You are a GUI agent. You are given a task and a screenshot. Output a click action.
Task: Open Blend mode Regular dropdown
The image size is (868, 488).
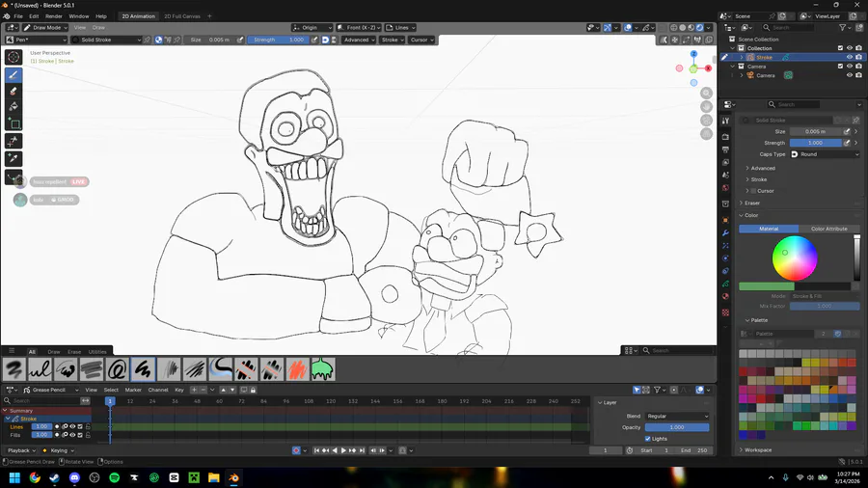(677, 416)
